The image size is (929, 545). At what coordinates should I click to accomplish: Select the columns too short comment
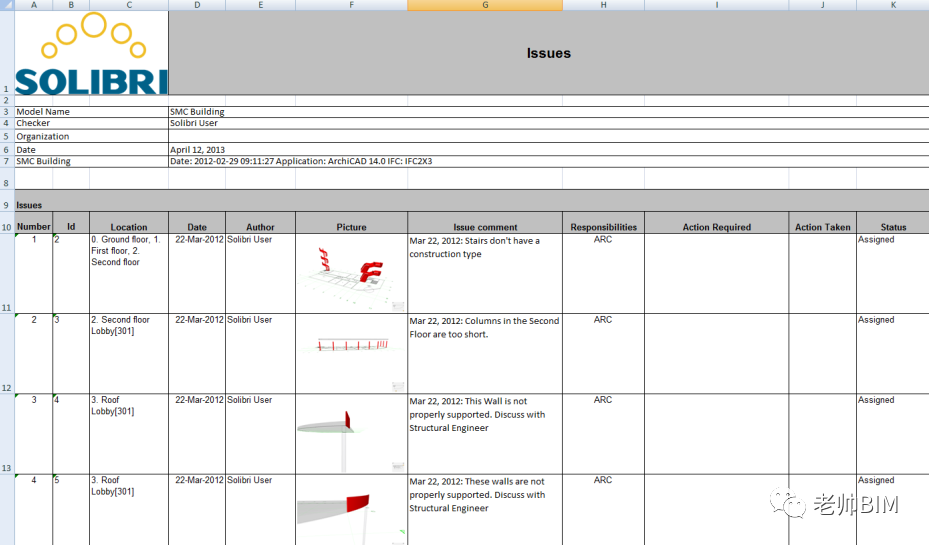[x=485, y=354]
